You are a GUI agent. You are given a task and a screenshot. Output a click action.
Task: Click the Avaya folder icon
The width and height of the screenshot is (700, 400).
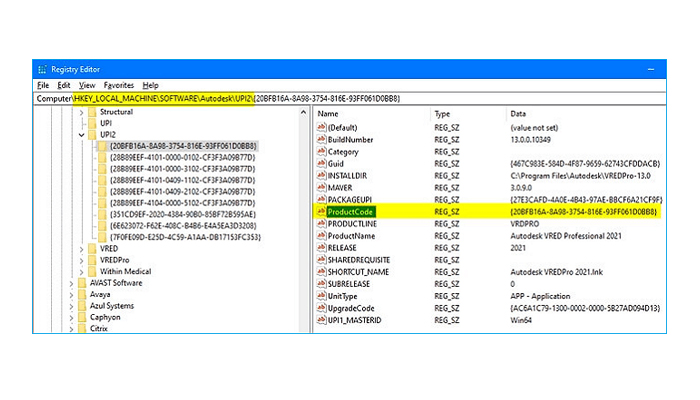click(82, 295)
